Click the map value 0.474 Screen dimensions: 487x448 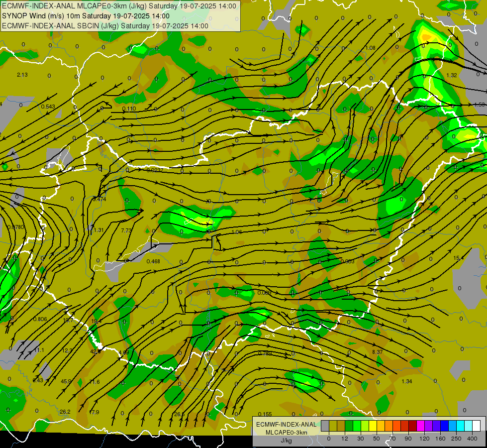coord(99,199)
